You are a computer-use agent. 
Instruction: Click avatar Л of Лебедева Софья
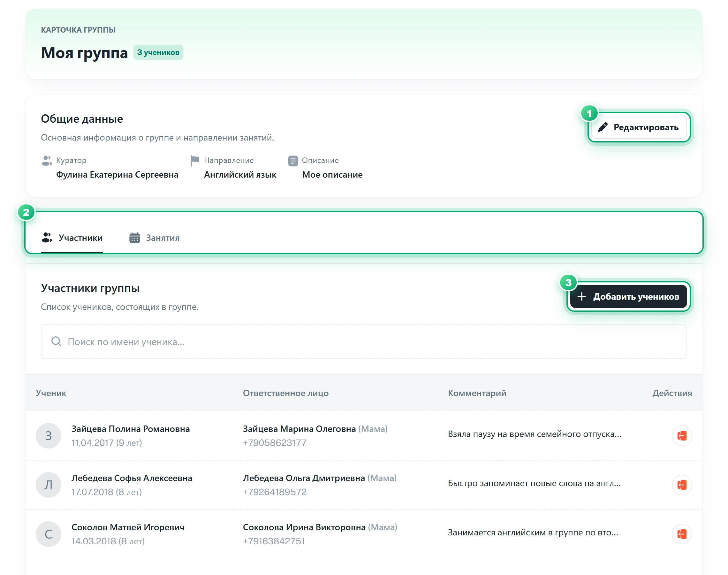(x=49, y=485)
